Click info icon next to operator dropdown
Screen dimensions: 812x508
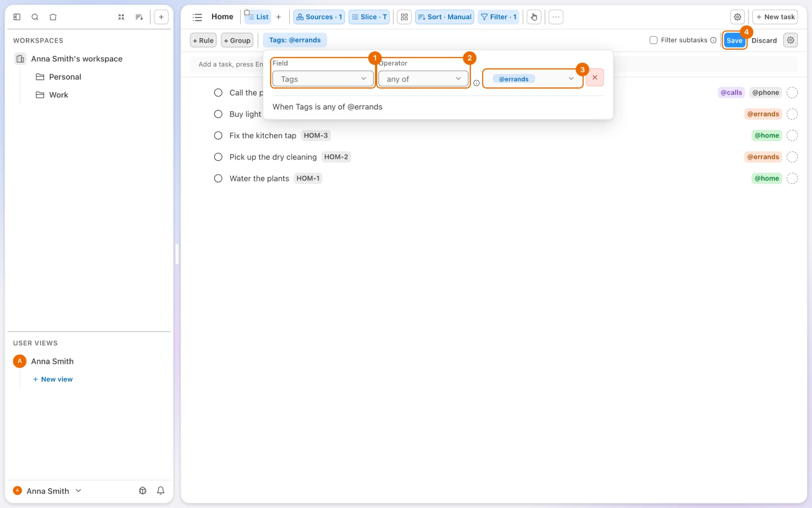[477, 83]
